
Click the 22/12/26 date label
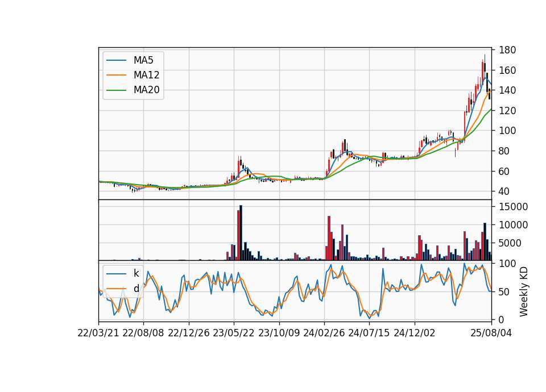(x=189, y=333)
